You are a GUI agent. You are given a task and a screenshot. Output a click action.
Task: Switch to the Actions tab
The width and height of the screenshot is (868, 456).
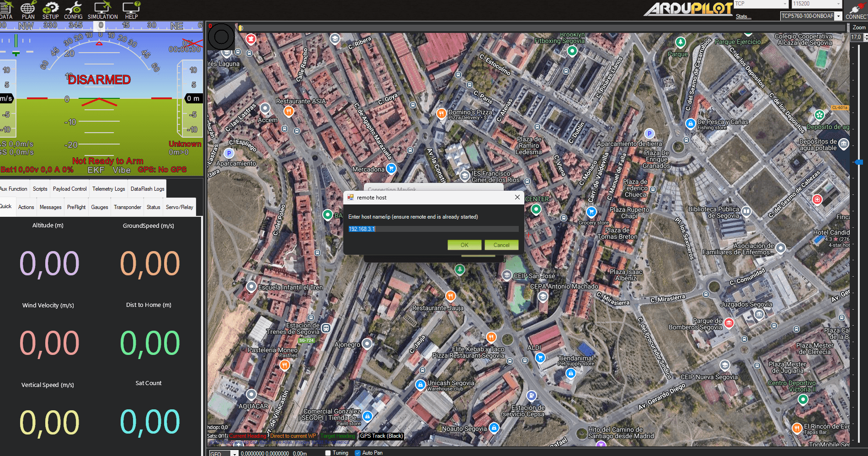26,207
